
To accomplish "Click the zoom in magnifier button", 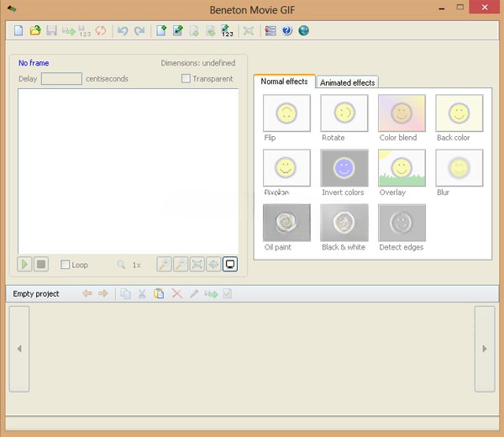I will [x=165, y=265].
